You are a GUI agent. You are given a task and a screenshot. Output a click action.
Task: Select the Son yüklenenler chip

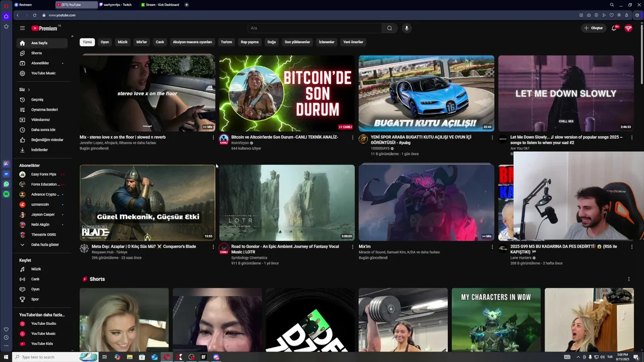coord(297,42)
